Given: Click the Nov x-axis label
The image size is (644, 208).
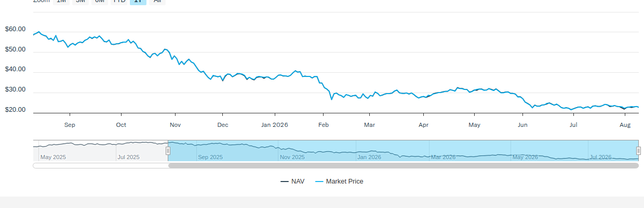Looking at the screenshot, I should pyautogui.click(x=175, y=125).
